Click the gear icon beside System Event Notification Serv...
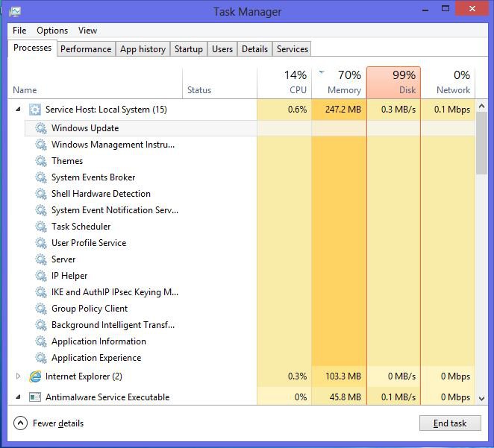 [40, 210]
